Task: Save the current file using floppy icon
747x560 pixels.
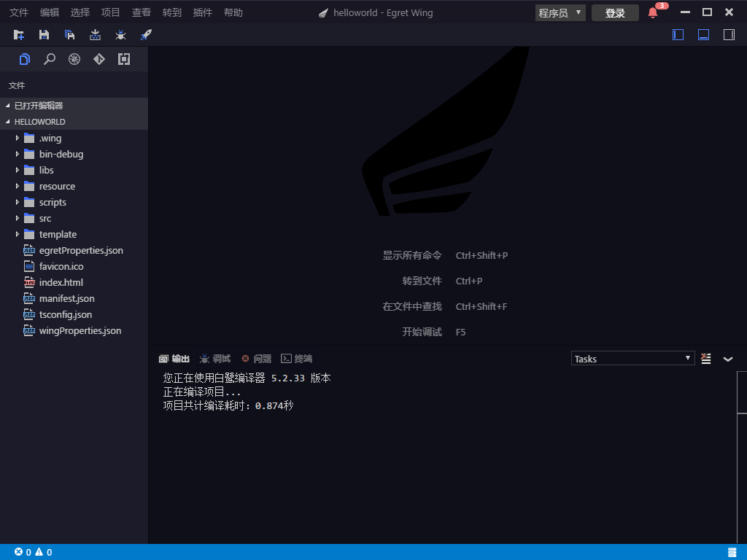Action: pyautogui.click(x=44, y=35)
